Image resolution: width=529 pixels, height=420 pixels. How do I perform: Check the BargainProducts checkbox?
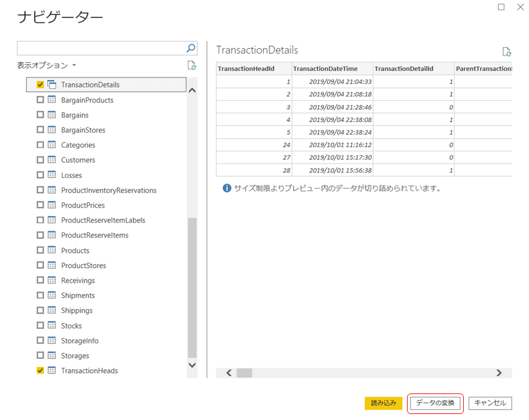click(40, 100)
